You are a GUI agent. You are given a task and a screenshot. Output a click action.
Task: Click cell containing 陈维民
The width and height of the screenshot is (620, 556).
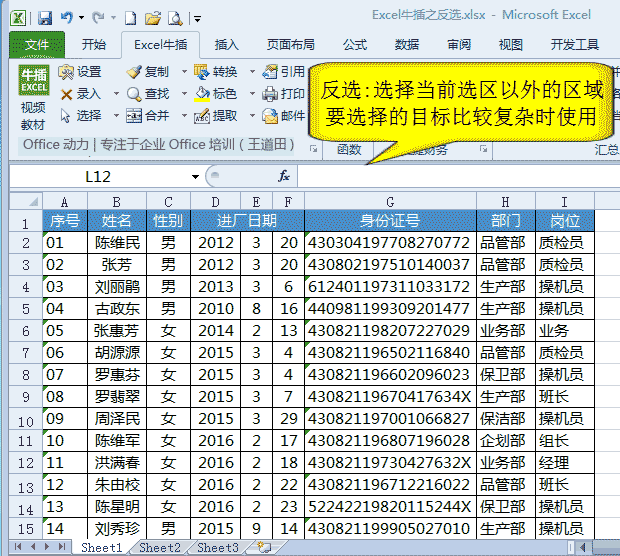tap(117, 242)
